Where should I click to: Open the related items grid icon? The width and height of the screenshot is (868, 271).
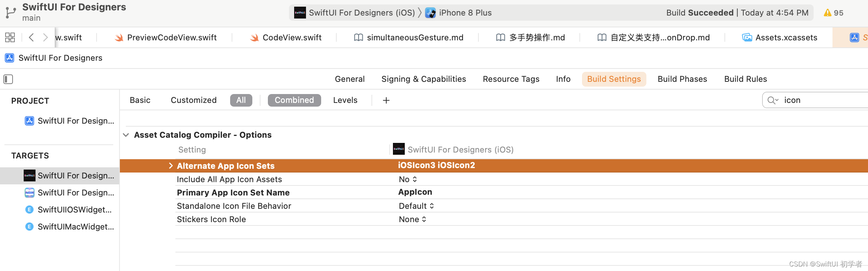pos(10,37)
